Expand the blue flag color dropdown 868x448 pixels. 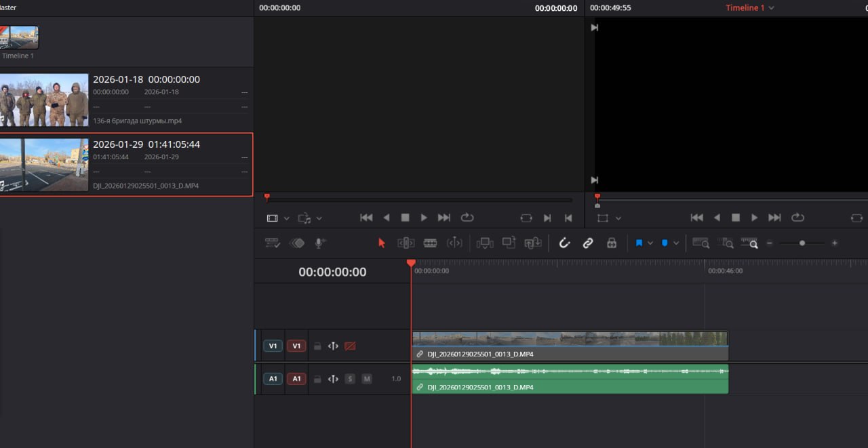coord(651,243)
